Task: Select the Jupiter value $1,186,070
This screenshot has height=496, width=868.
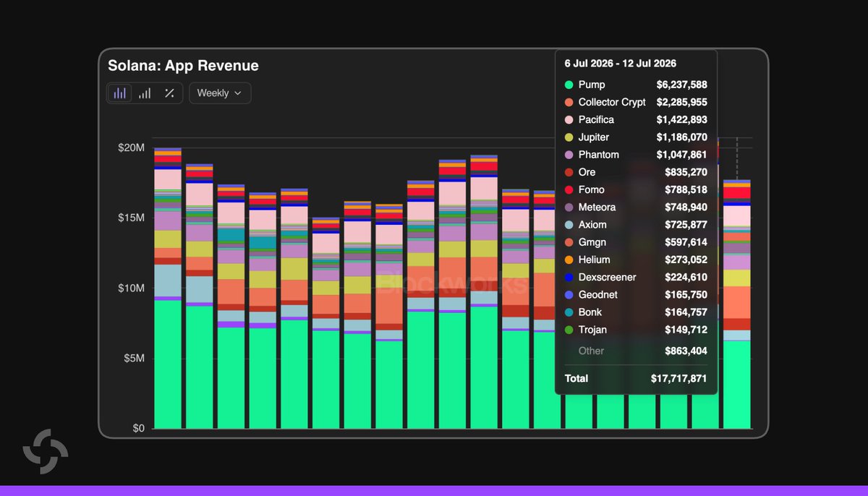Action: [x=682, y=137]
